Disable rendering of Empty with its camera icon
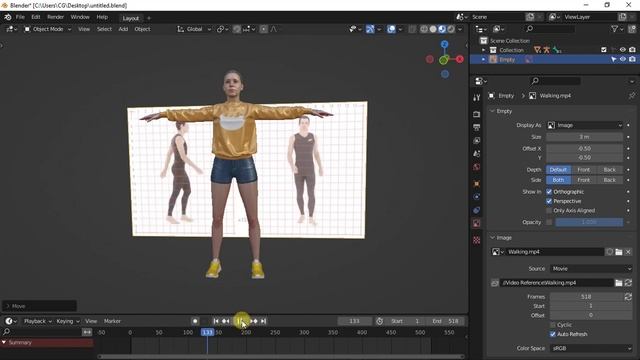The image size is (640, 360). (632, 60)
